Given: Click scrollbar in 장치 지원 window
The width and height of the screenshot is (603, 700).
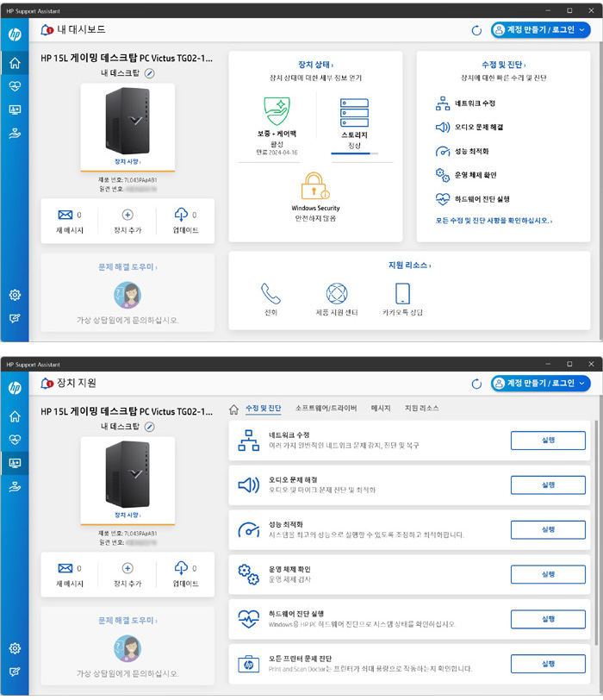Looking at the screenshot, I should coord(597,531).
